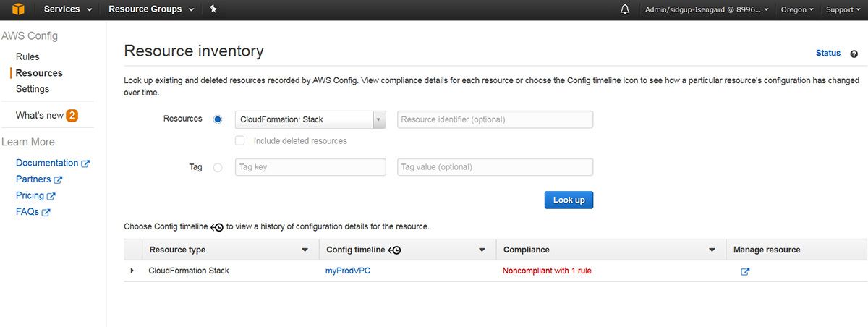Viewport: 868px width, 327px height.
Task: Enable Include deleted resources checkbox
Action: click(240, 141)
